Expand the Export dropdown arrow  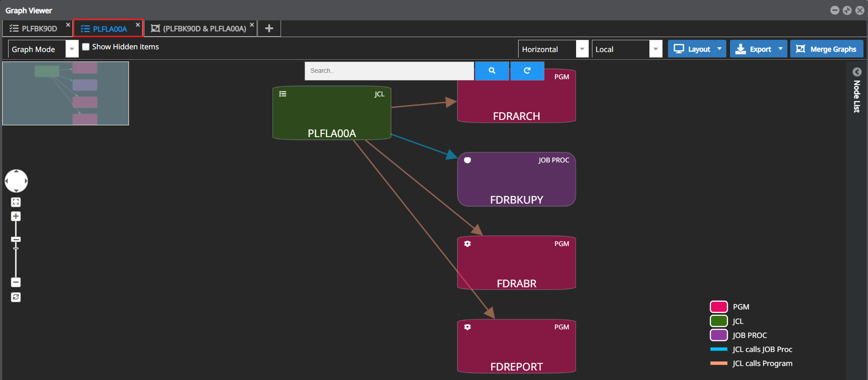click(781, 49)
